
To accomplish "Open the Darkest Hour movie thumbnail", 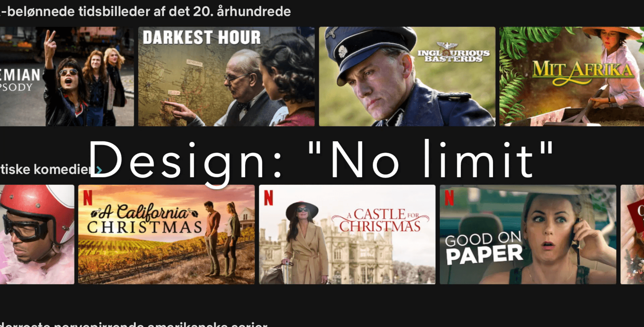I will click(x=226, y=76).
